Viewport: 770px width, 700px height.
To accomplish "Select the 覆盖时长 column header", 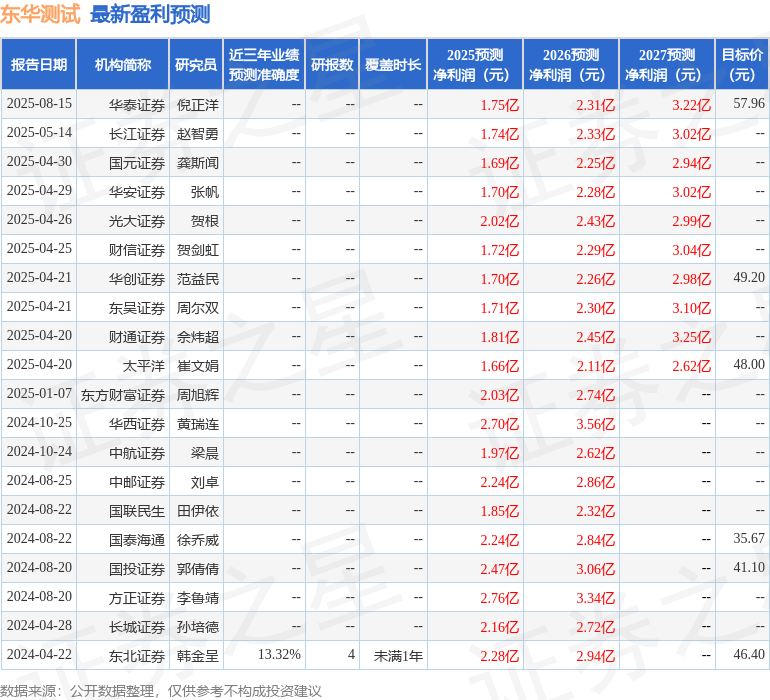I will pos(393,65).
